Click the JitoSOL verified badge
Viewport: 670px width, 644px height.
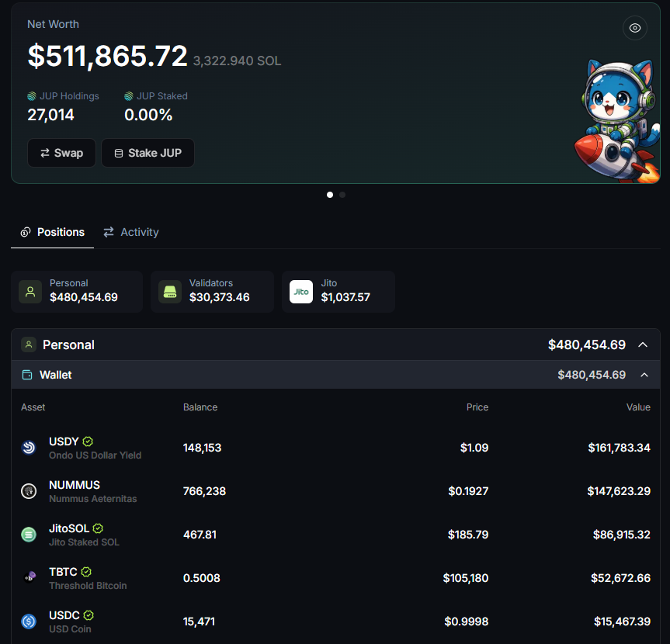(98, 528)
